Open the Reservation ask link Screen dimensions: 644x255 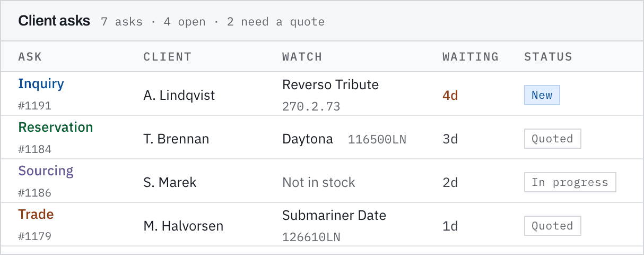pos(56,127)
